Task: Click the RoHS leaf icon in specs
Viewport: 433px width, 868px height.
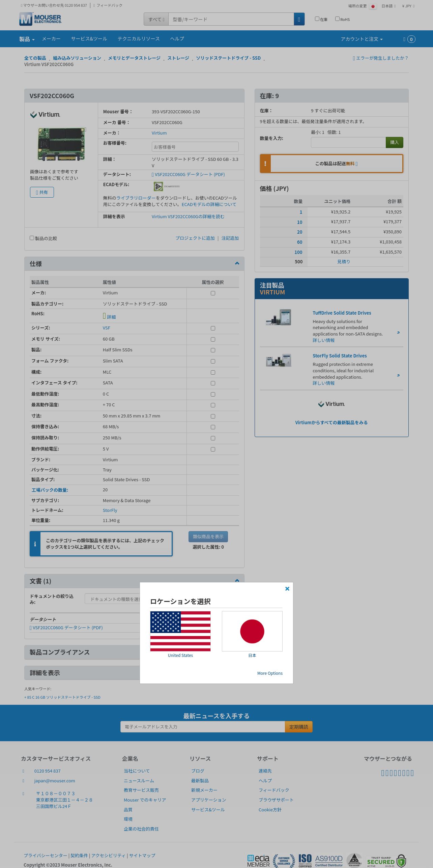Action: click(x=104, y=316)
